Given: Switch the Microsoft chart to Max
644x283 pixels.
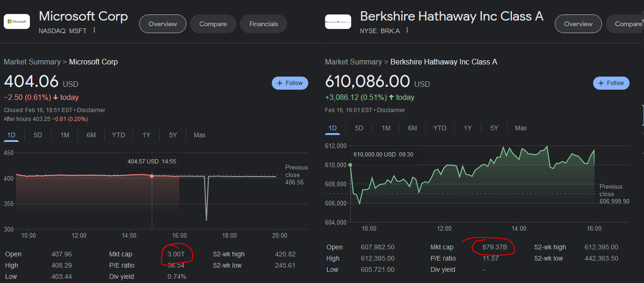Looking at the screenshot, I should pyautogui.click(x=199, y=135).
